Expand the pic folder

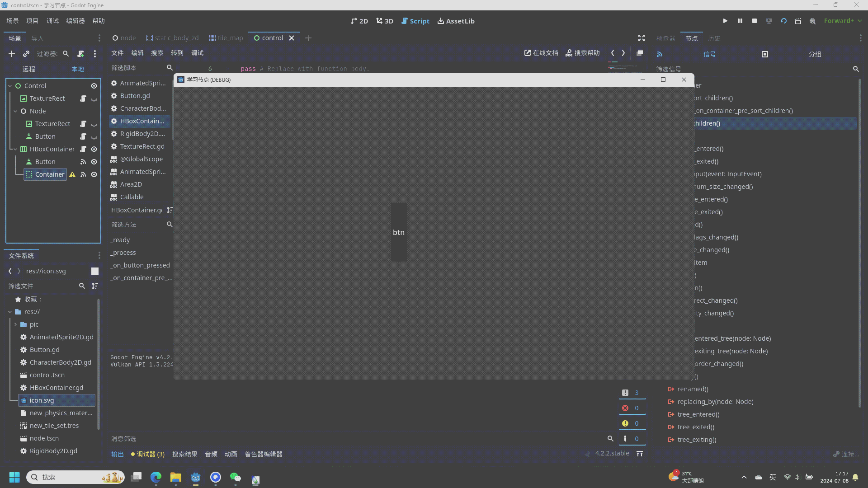pyautogui.click(x=15, y=324)
